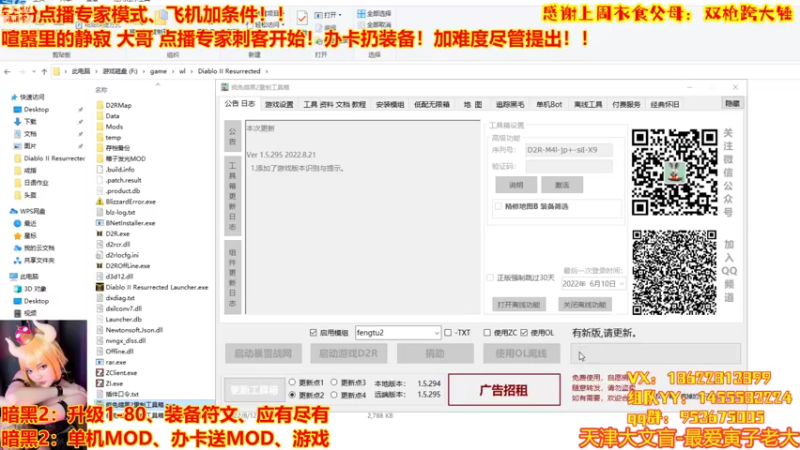Viewport: 800px width, 450px height.
Task: Expand breadcrumb chevron after wl
Action: (191, 71)
